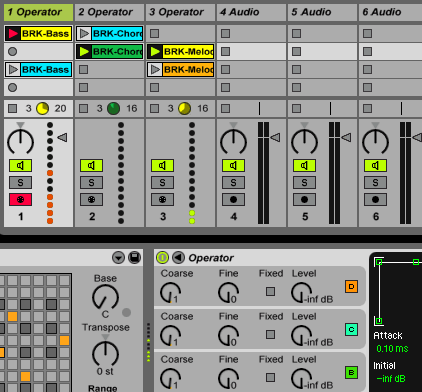This screenshot has width=422, height=392.
Task: Click empty clip slot in 4 Audio first scene
Action: click(226, 33)
